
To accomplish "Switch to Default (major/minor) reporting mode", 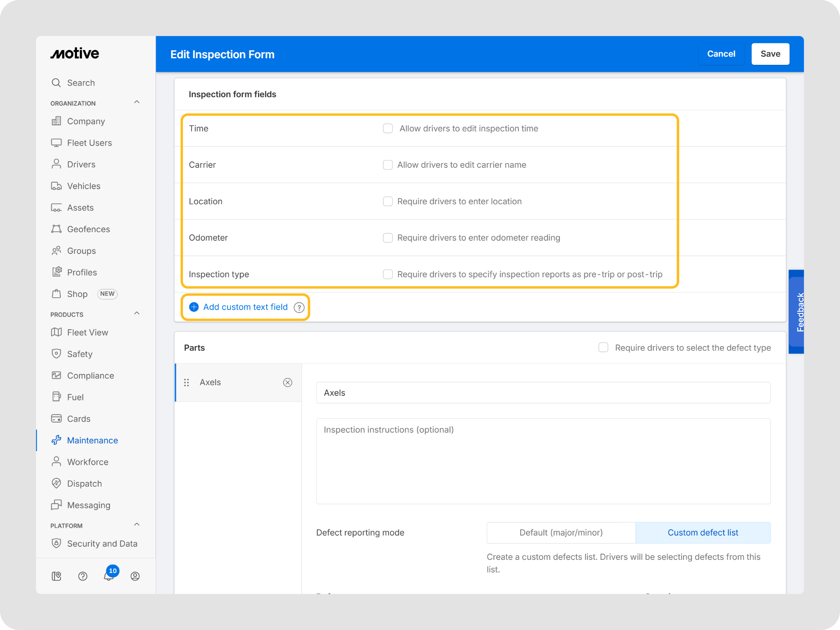I will click(561, 532).
